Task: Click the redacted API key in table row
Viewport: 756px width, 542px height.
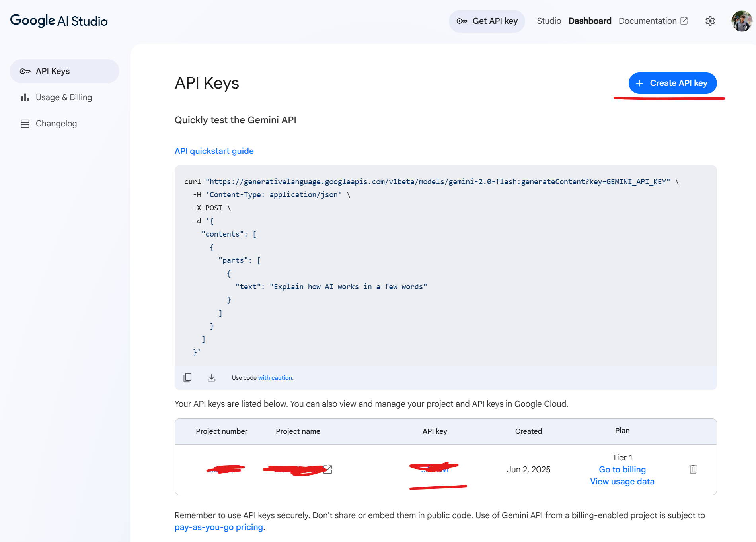Action: pos(435,470)
